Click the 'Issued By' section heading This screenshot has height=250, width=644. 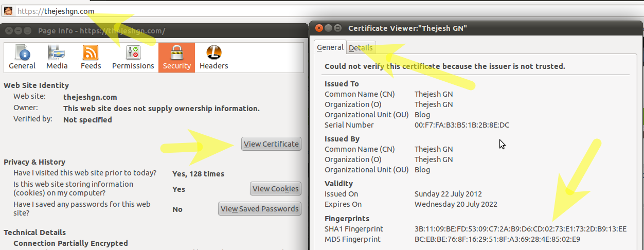[342, 139]
